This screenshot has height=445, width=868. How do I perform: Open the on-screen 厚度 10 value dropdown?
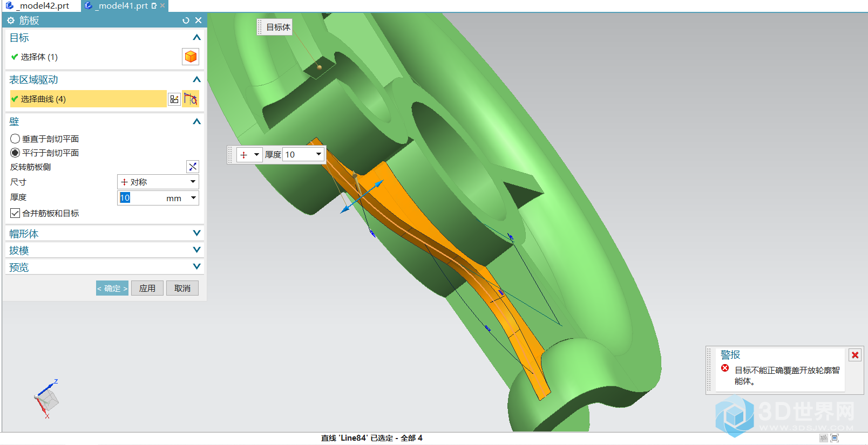tap(318, 155)
